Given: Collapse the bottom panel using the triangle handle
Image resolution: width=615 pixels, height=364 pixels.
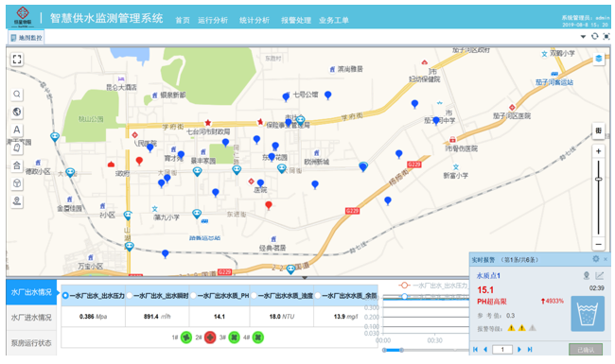Looking at the screenshot, I should 305,277.
